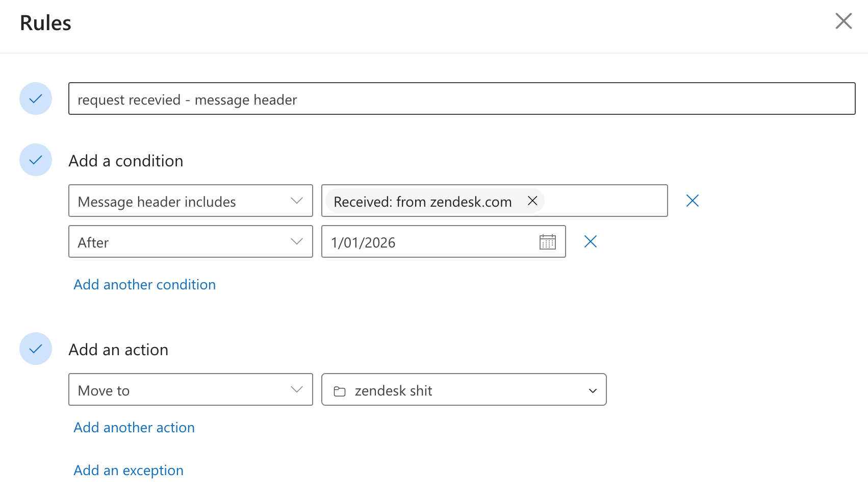This screenshot has width=868, height=493.
Task: Click the checkmark beside the rule name
Action: tap(36, 99)
